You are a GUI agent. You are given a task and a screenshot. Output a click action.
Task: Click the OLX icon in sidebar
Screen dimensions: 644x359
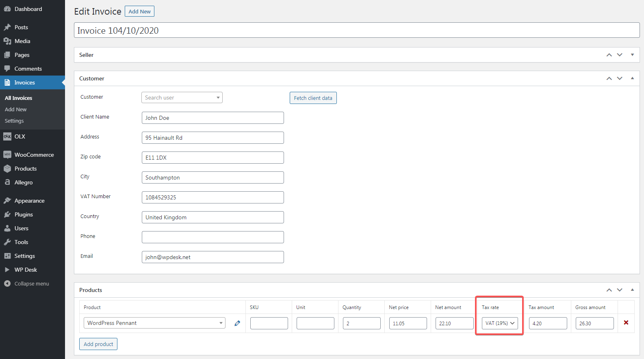(7, 136)
